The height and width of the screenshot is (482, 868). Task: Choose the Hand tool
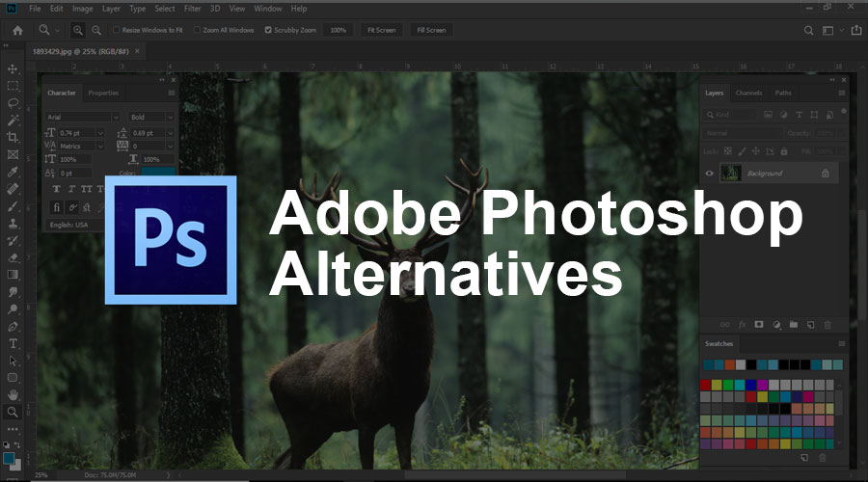pyautogui.click(x=13, y=394)
